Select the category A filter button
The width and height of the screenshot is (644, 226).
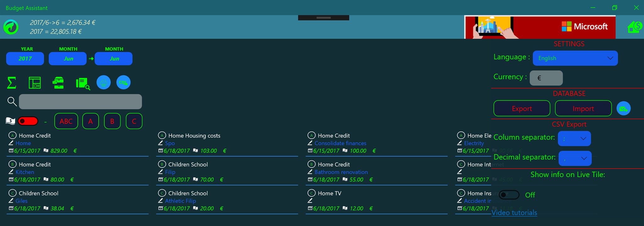pos(90,121)
